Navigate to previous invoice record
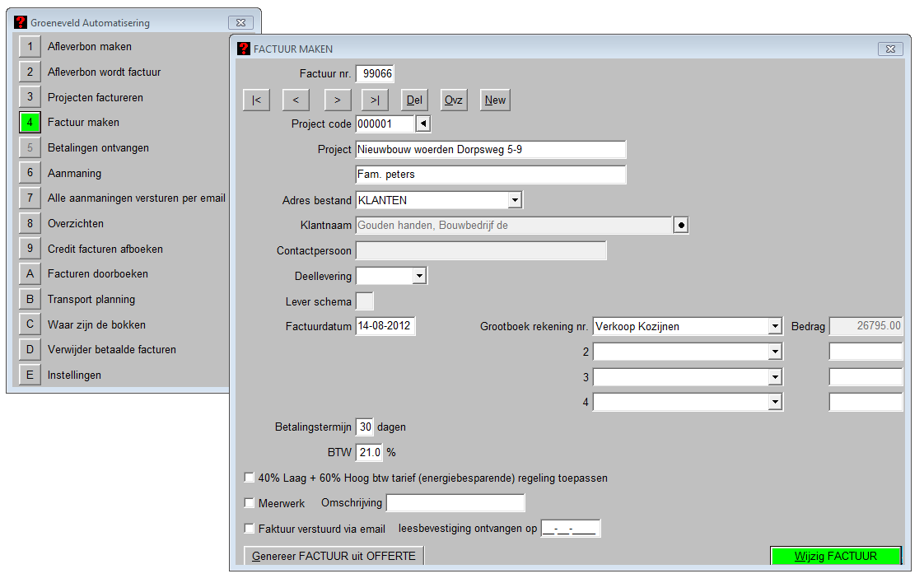 point(296,100)
